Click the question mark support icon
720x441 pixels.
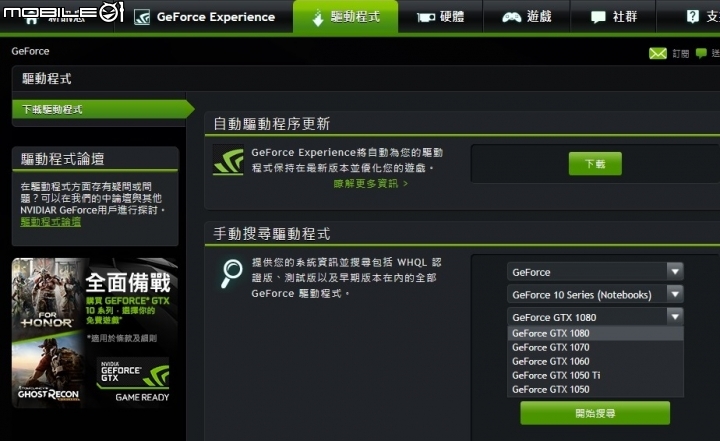coord(692,17)
